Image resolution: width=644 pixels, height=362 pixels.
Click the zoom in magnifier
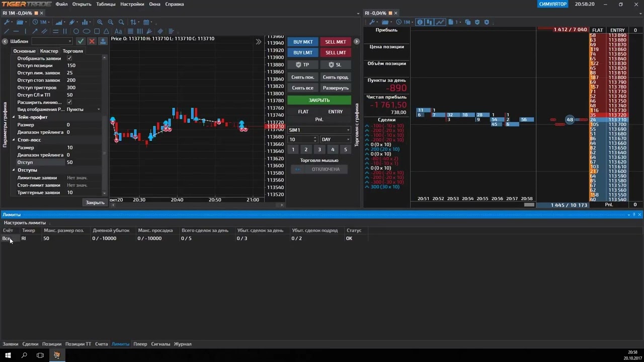100,22
